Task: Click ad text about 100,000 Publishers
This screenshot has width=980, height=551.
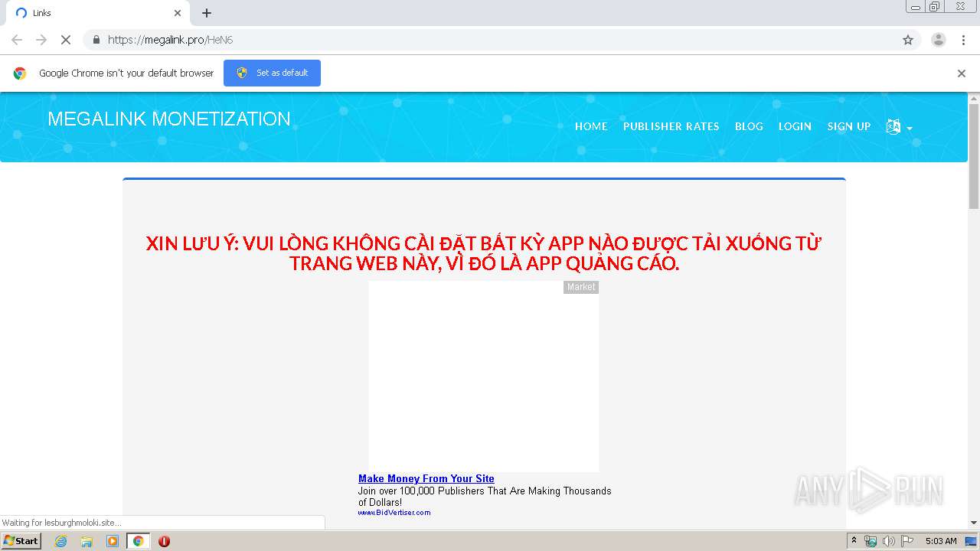Action: [485, 497]
